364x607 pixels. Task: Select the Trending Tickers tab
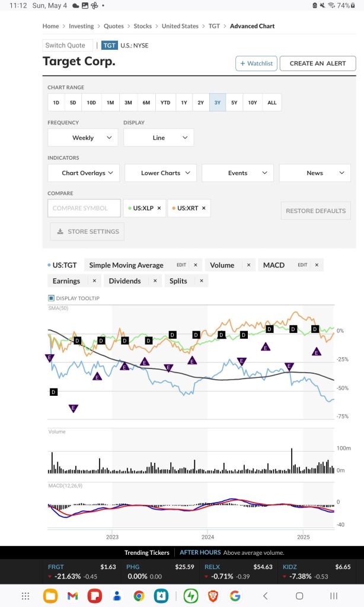[147, 552]
